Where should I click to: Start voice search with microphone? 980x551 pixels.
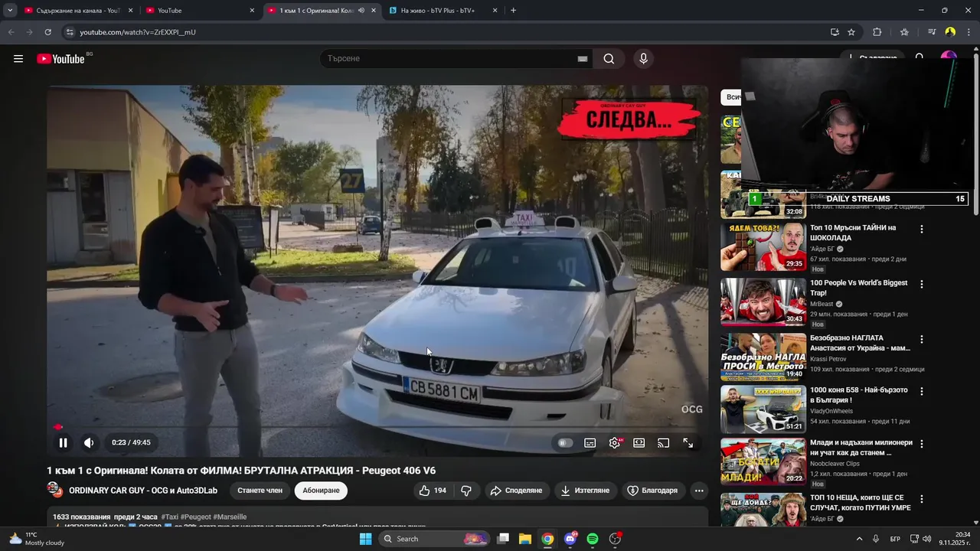643,59
